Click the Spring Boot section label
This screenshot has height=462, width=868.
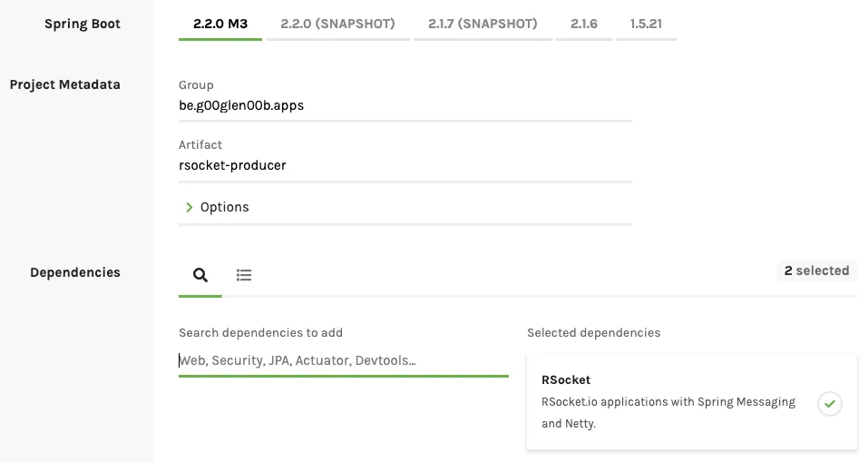(82, 24)
